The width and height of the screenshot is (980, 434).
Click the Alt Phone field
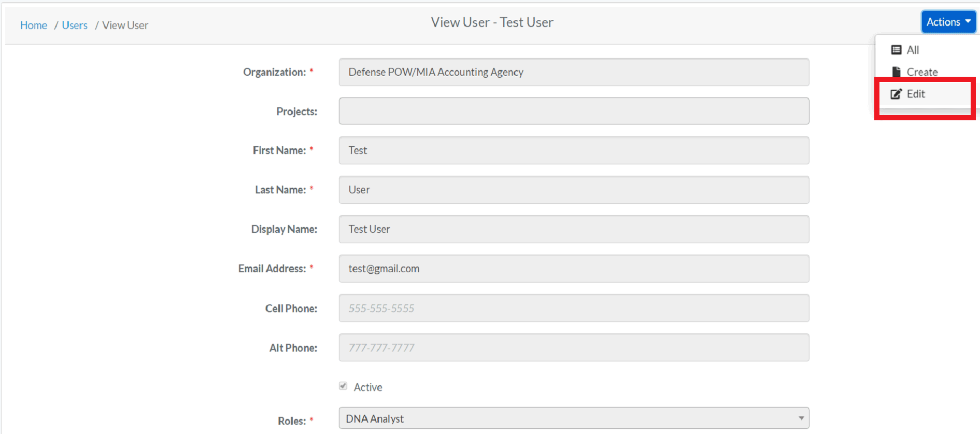pyautogui.click(x=574, y=347)
